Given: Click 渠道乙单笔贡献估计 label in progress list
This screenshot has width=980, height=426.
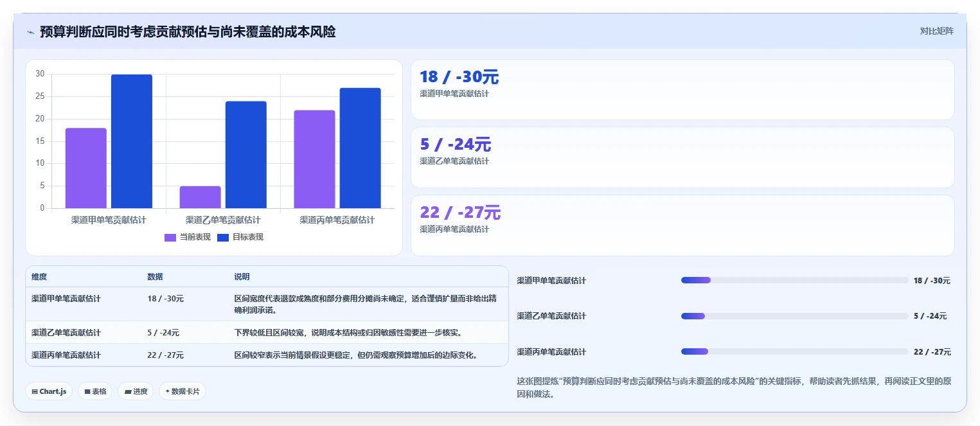Looking at the screenshot, I should 551,316.
